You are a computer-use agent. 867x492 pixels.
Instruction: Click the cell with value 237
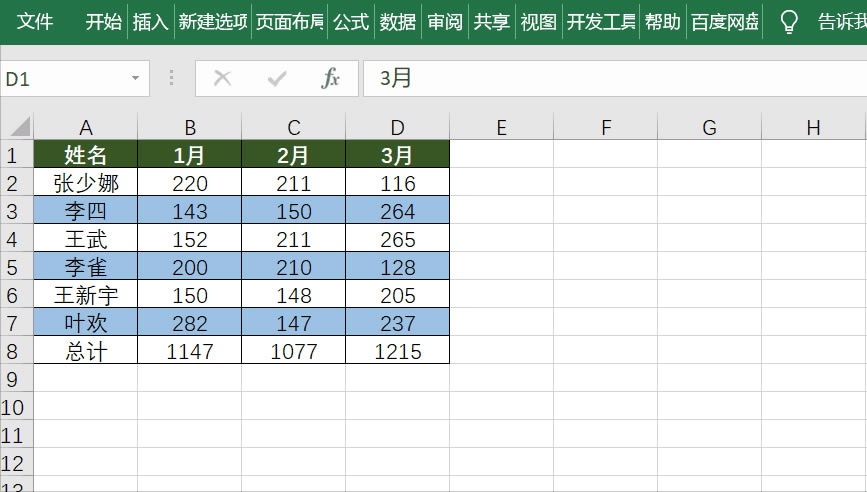coord(398,323)
